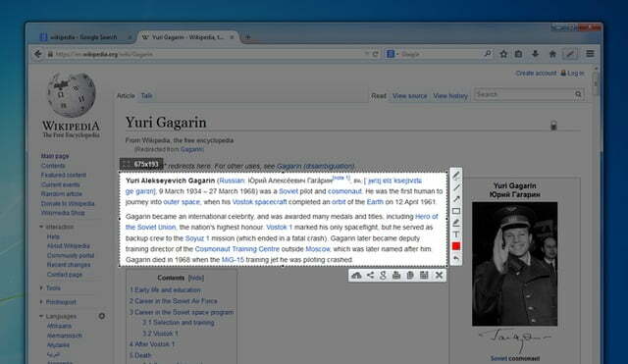Open the red color picker swatch
Screen dimensions: 628x364
click(x=455, y=246)
